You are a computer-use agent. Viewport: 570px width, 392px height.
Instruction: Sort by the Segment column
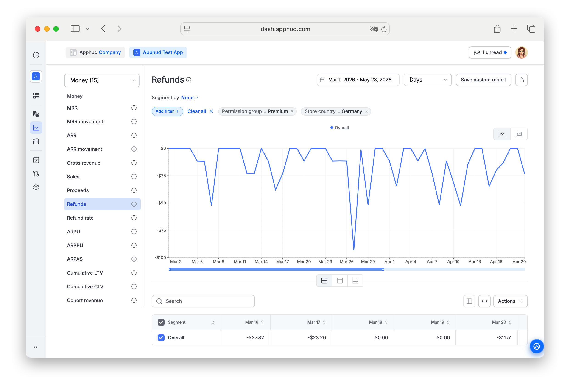[213, 322]
